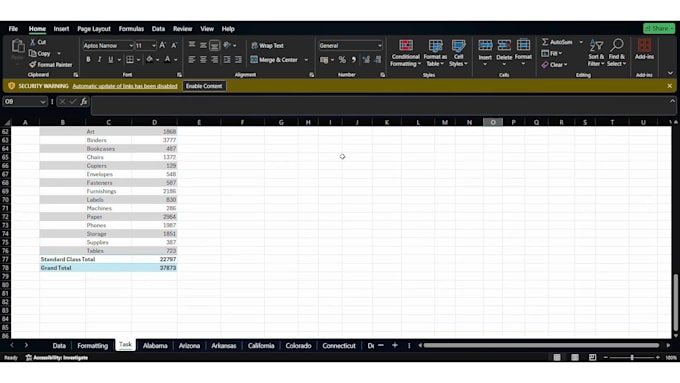Viewport: 680px width, 383px height.
Task: Center cell text horizontally
Action: coord(203,59)
